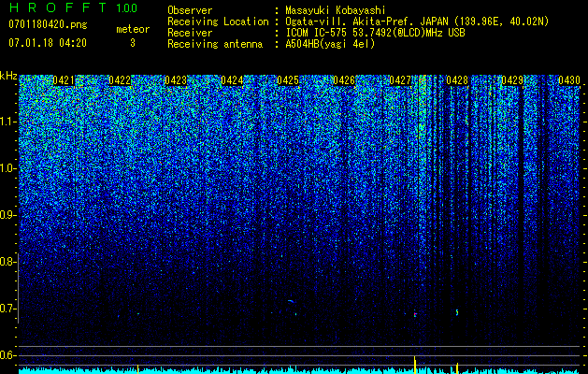588x374 pixels.
Task: Click the cyan meteor echo near 0428
Action: tap(457, 312)
